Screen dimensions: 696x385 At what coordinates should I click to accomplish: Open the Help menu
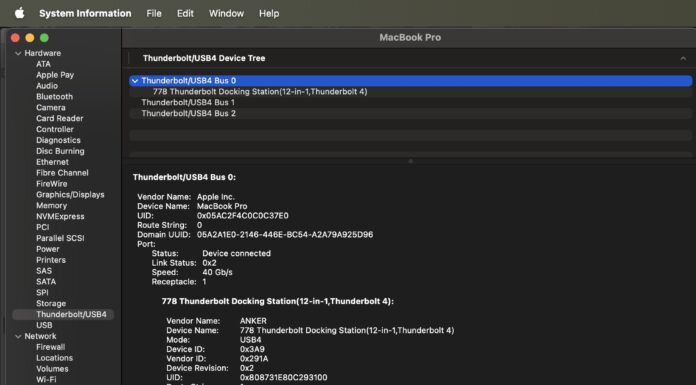(269, 13)
